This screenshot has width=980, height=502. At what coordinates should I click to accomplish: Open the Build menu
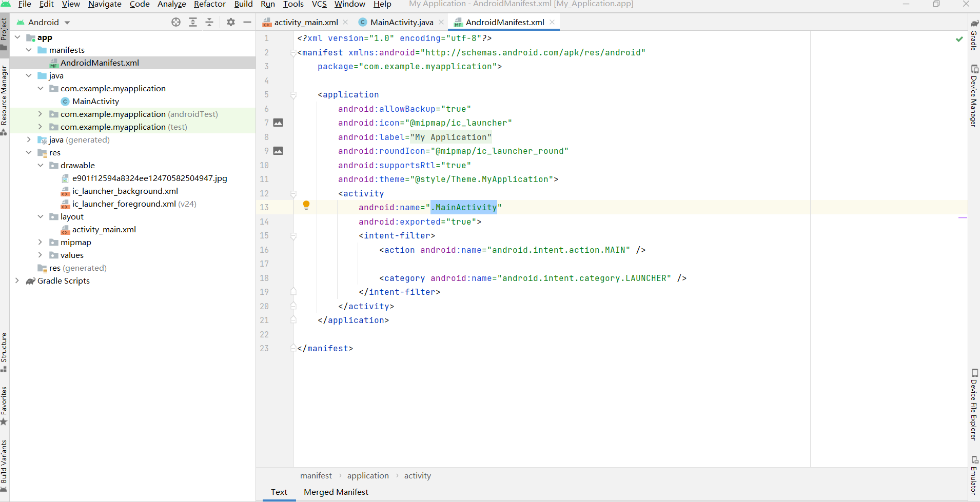[243, 4]
